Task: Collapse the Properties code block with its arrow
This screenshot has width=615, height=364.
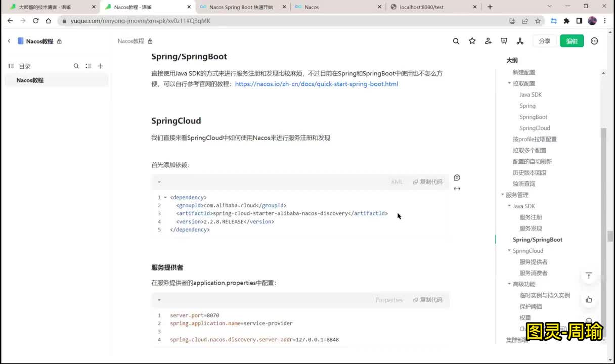Action: [x=159, y=300]
